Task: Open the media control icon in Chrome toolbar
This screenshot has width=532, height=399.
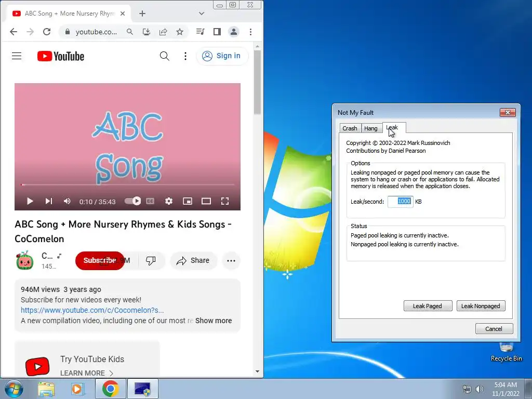Action: tap(200, 32)
